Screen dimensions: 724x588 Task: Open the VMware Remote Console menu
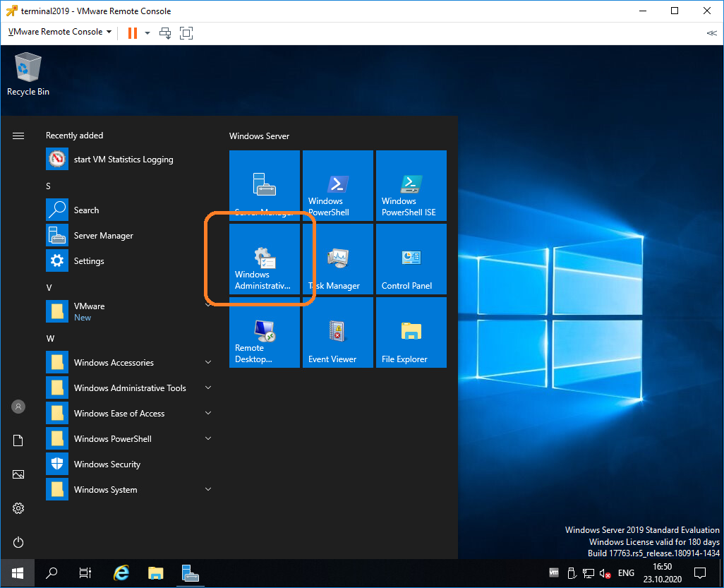point(60,32)
